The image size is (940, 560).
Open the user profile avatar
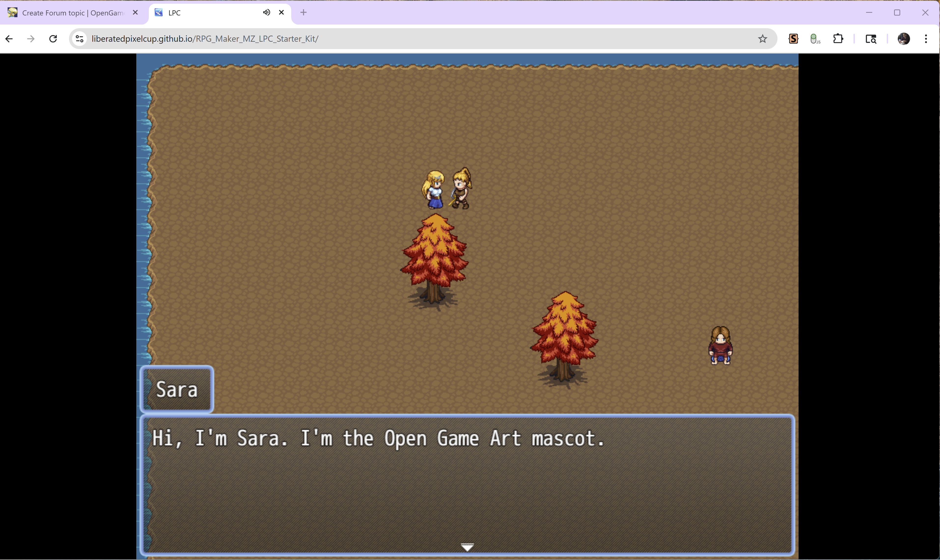(x=903, y=39)
